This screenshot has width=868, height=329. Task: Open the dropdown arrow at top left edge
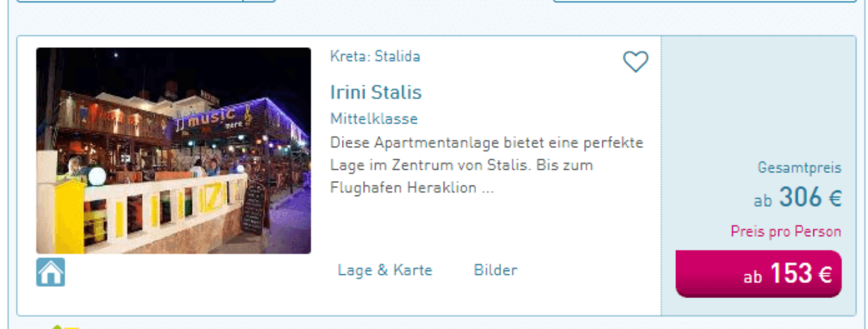pos(259,1)
